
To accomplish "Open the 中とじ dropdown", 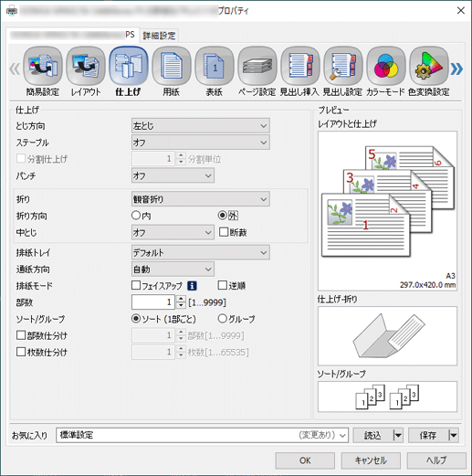I will click(x=173, y=233).
